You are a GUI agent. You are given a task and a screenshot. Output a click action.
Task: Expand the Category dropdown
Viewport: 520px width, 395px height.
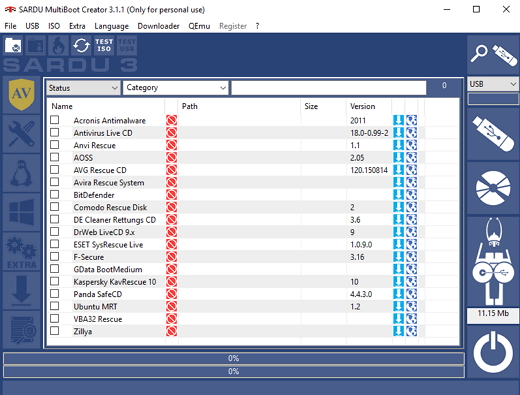click(x=176, y=88)
